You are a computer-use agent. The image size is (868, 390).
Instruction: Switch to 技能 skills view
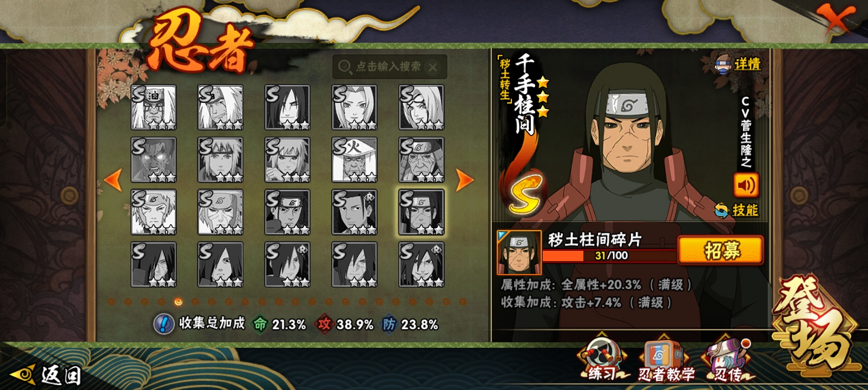pos(737,210)
